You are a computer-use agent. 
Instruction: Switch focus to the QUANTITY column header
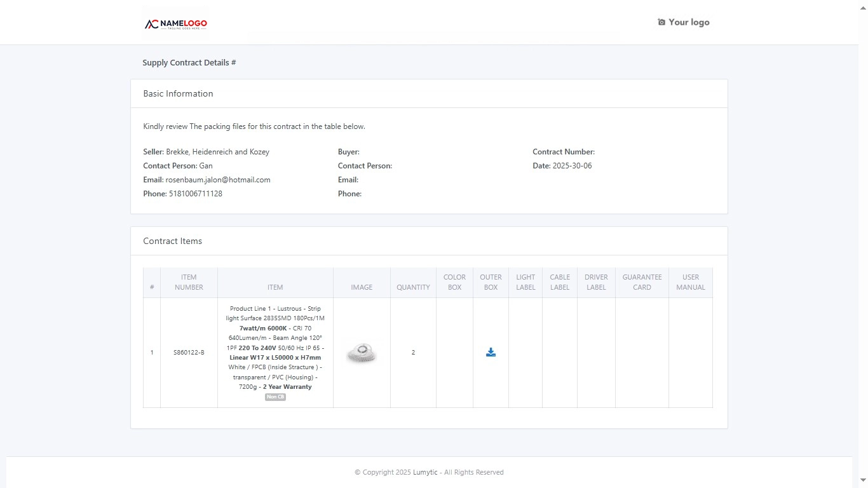tap(413, 287)
